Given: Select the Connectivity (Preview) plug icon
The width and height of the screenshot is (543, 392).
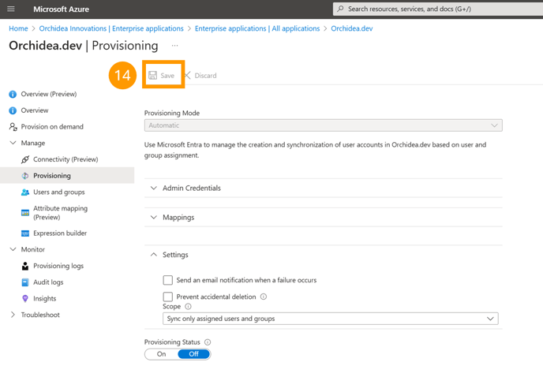Looking at the screenshot, I should pyautogui.click(x=25, y=159).
